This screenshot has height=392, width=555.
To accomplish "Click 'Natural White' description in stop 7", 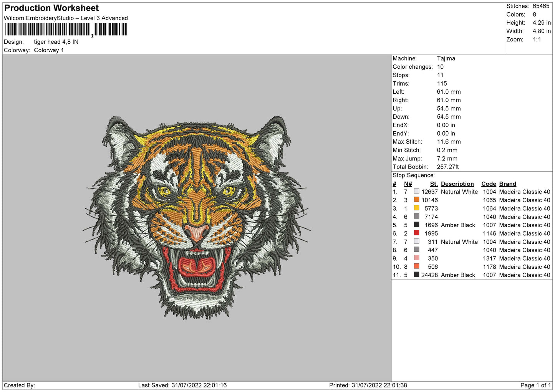I will pyautogui.click(x=459, y=242).
